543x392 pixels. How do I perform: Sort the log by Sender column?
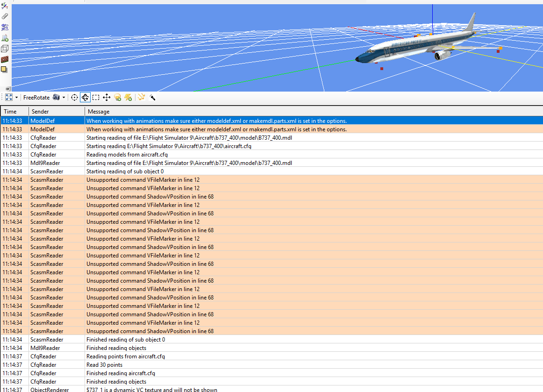[57, 112]
